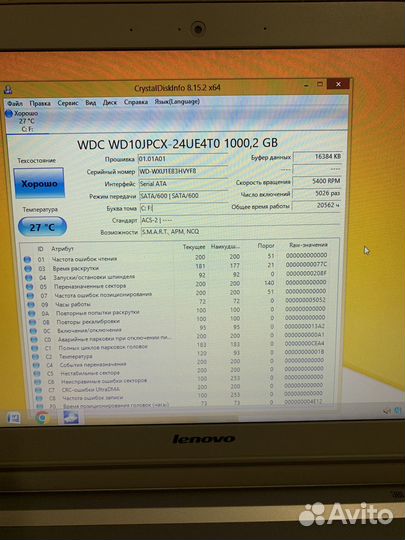Open the Вид menu

[x=91, y=103]
